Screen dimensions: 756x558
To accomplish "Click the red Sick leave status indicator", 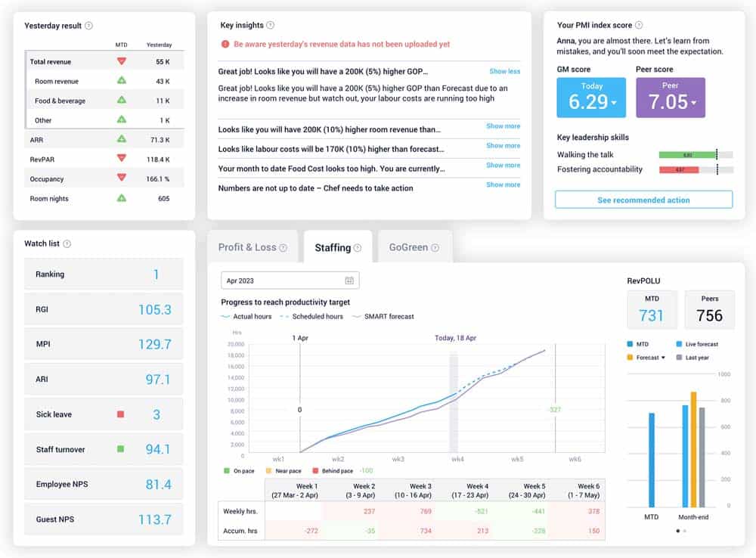I will (x=119, y=414).
